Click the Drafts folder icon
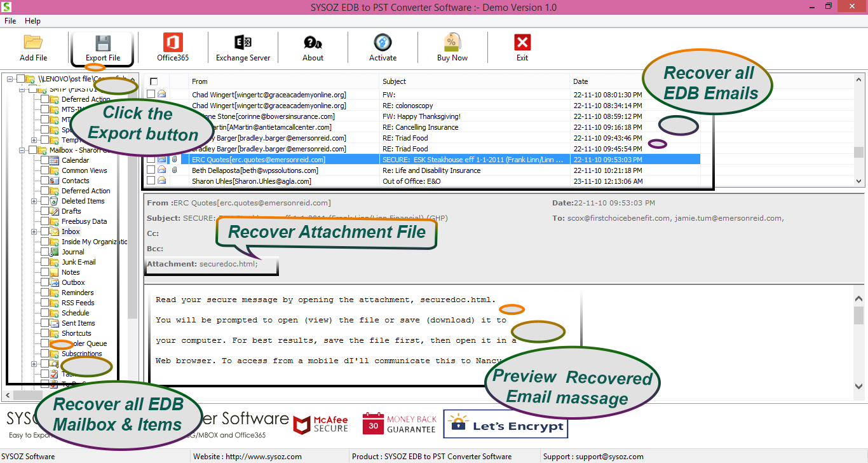This screenshot has width=868, height=463. pyautogui.click(x=55, y=211)
